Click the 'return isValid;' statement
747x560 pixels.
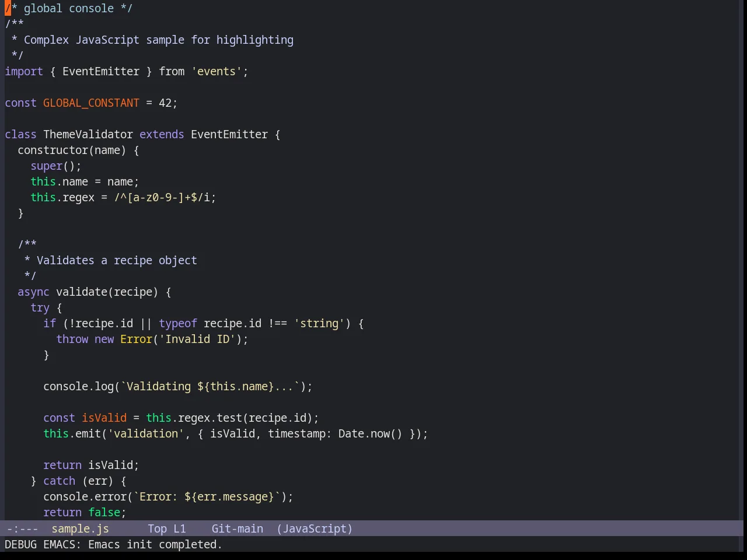91,465
